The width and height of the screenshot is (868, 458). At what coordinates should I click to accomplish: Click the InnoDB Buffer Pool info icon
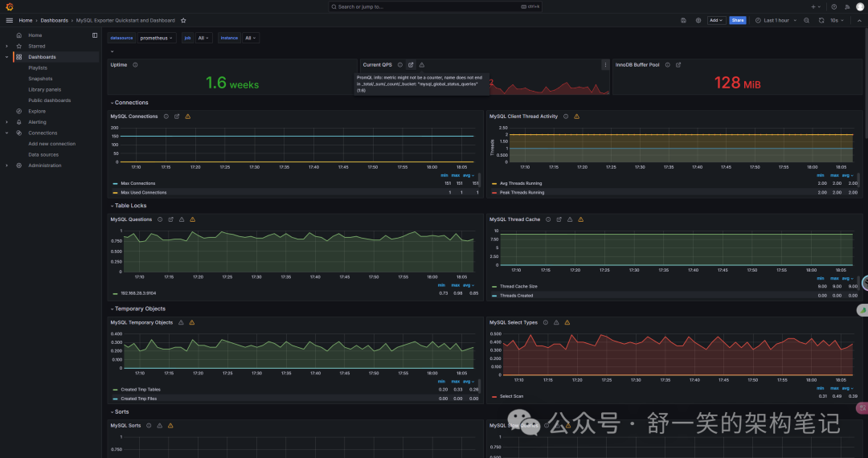[668, 65]
